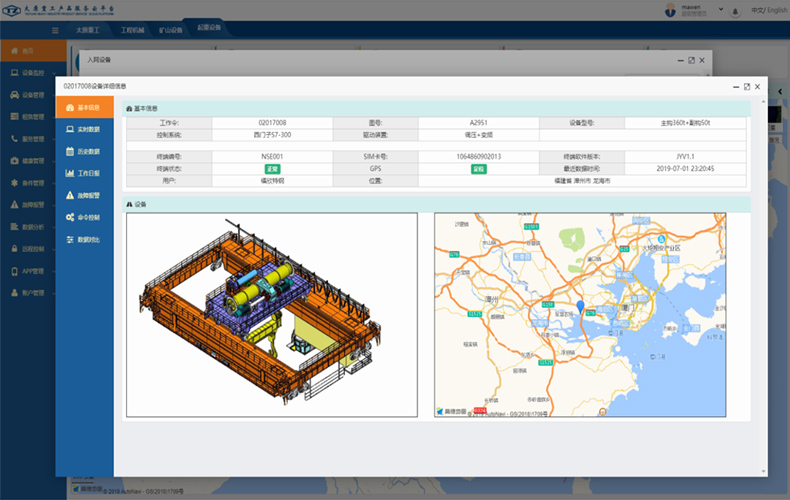Select 数据对比 in the detail sidebar
This screenshot has height=500, width=790.
pyautogui.click(x=84, y=240)
